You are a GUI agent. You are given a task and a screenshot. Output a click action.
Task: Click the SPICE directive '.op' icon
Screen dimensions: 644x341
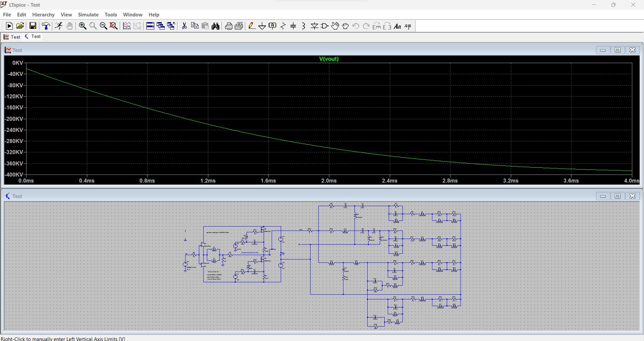tap(408, 26)
